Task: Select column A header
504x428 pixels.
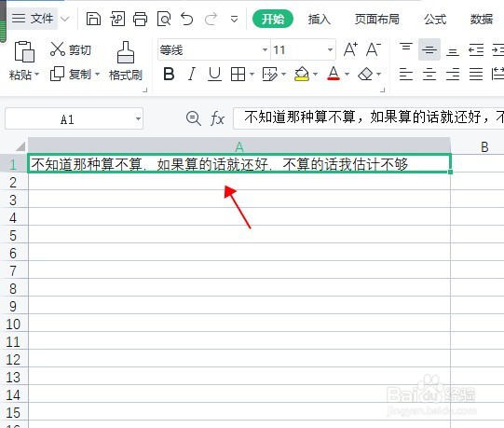Action: (x=239, y=146)
